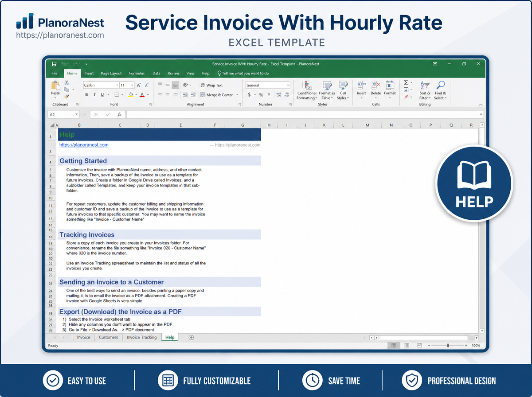
Task: Click the Middle Align icon
Action: [168, 85]
